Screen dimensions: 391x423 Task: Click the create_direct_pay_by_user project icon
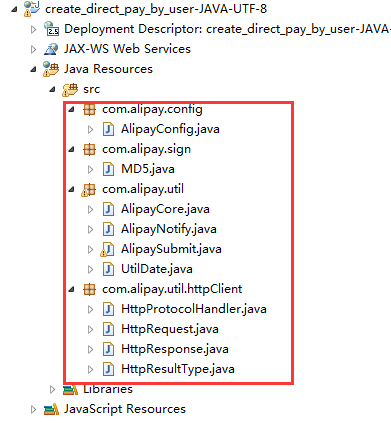click(32, 9)
